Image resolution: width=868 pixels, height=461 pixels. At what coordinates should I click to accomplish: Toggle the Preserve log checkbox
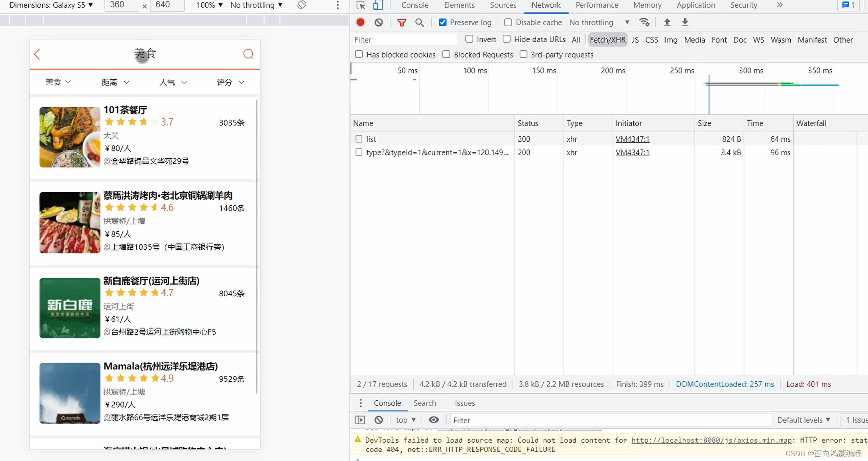point(442,22)
